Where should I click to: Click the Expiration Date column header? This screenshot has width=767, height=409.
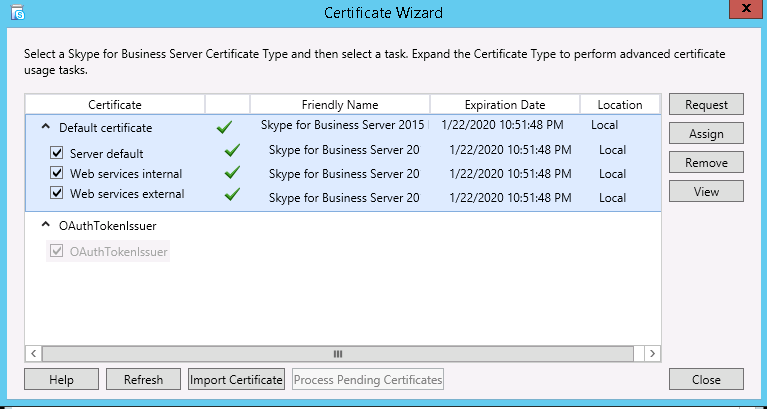pyautogui.click(x=505, y=104)
